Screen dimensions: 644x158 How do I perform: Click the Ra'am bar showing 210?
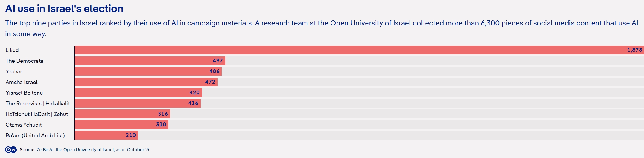point(106,135)
